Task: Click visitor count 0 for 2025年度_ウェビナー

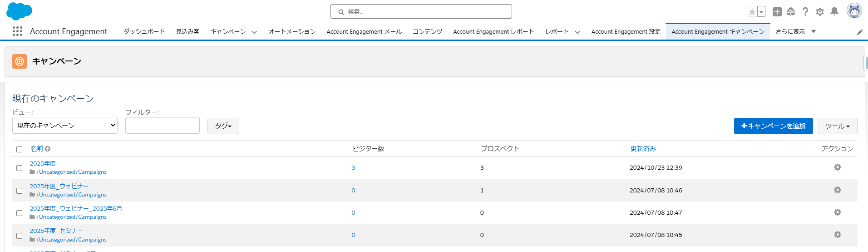Action: tap(353, 190)
